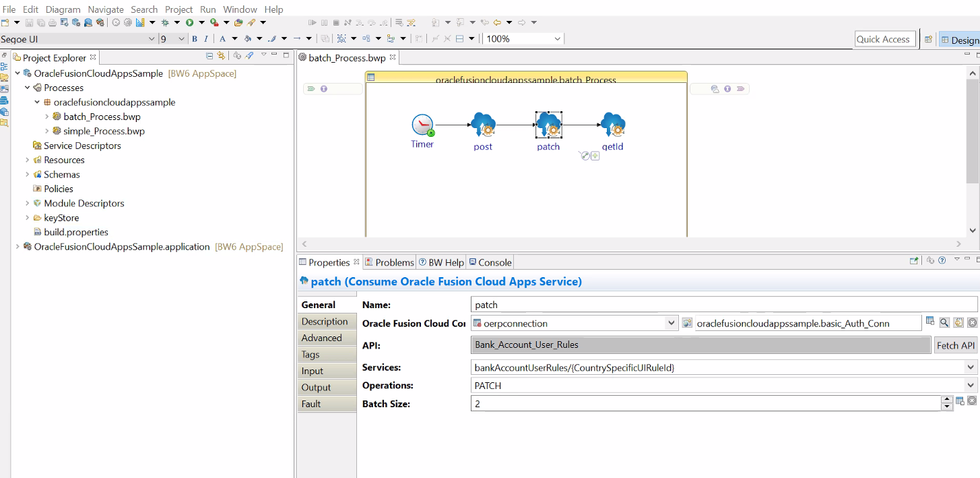This screenshot has height=478, width=980.
Task: Toggle bold formatting in the diagram toolbar
Action: coord(194,38)
